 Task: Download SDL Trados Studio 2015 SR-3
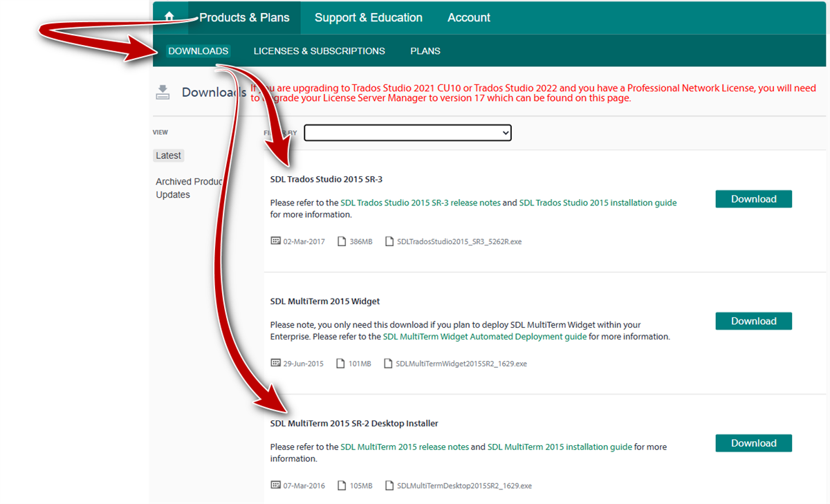pos(753,198)
